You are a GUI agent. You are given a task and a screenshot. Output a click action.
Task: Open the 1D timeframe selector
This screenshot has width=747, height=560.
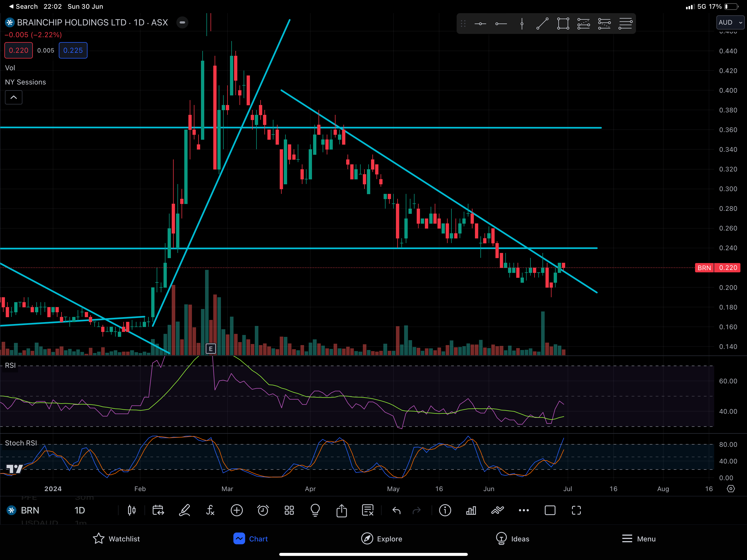[80, 510]
